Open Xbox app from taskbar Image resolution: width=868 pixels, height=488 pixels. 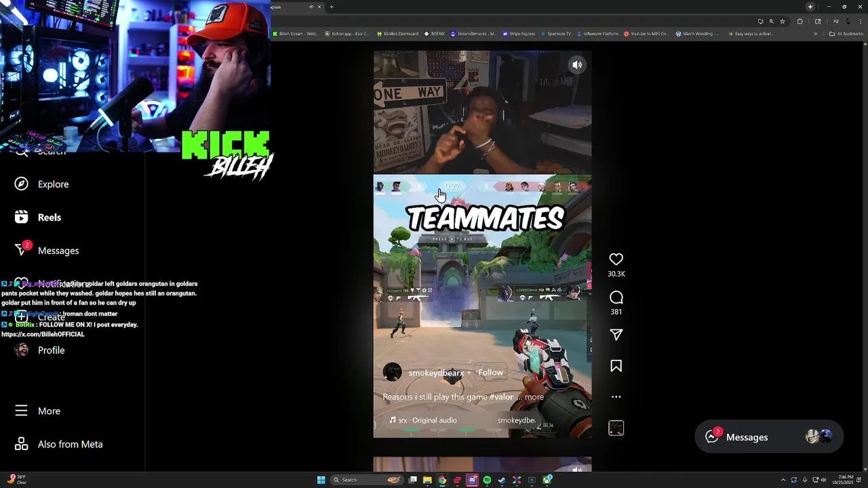(x=547, y=480)
